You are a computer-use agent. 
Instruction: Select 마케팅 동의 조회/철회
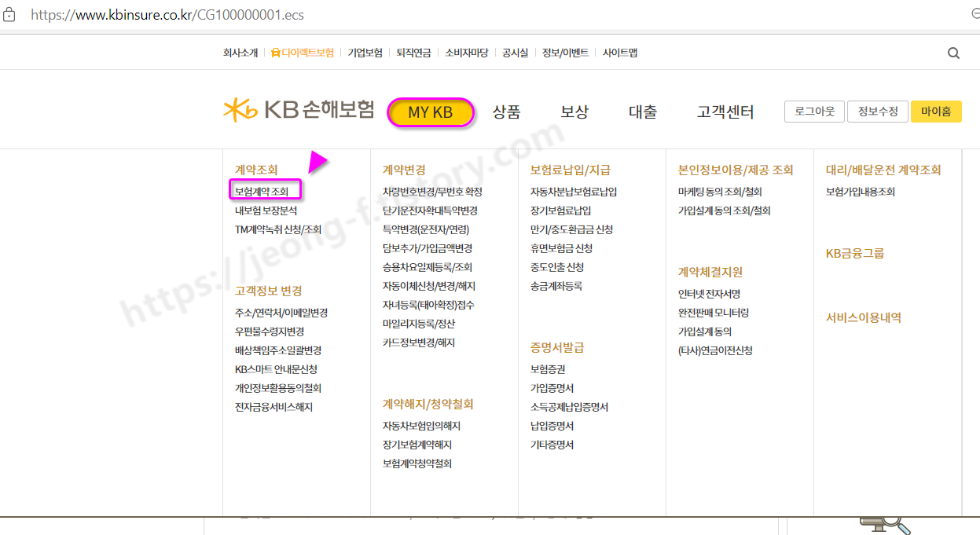pyautogui.click(x=720, y=192)
